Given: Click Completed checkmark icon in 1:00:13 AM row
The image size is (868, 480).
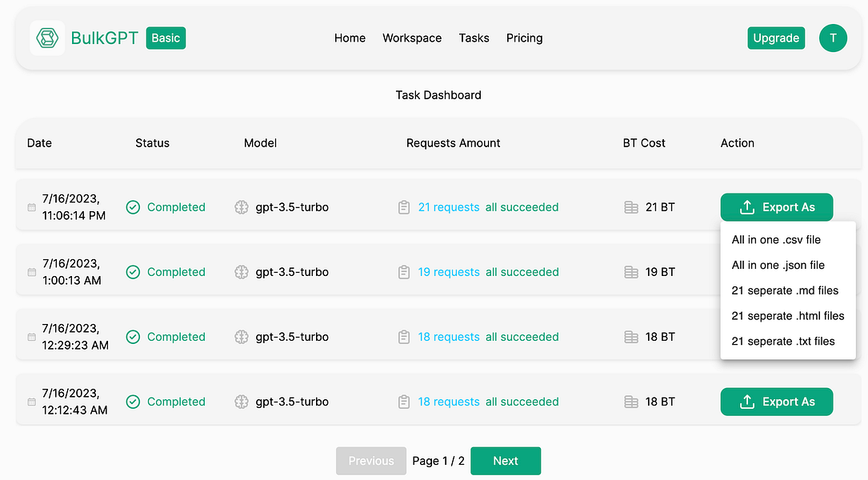Looking at the screenshot, I should [133, 272].
